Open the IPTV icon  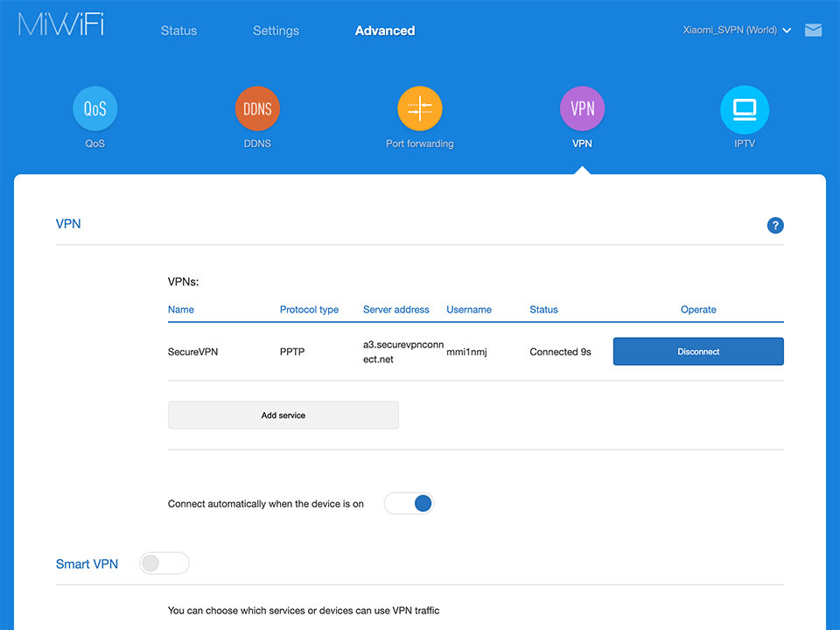745,109
